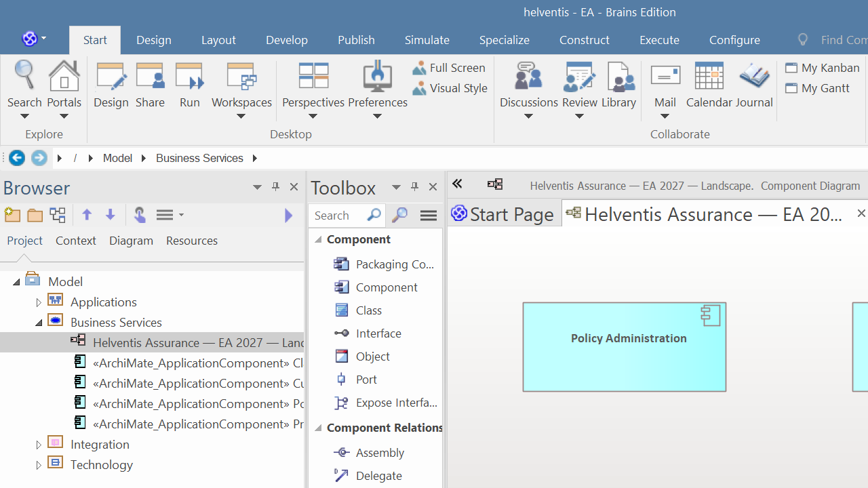Viewport: 868px width, 488px height.
Task: Switch to the Simulate ribbon tab
Action: [427, 40]
